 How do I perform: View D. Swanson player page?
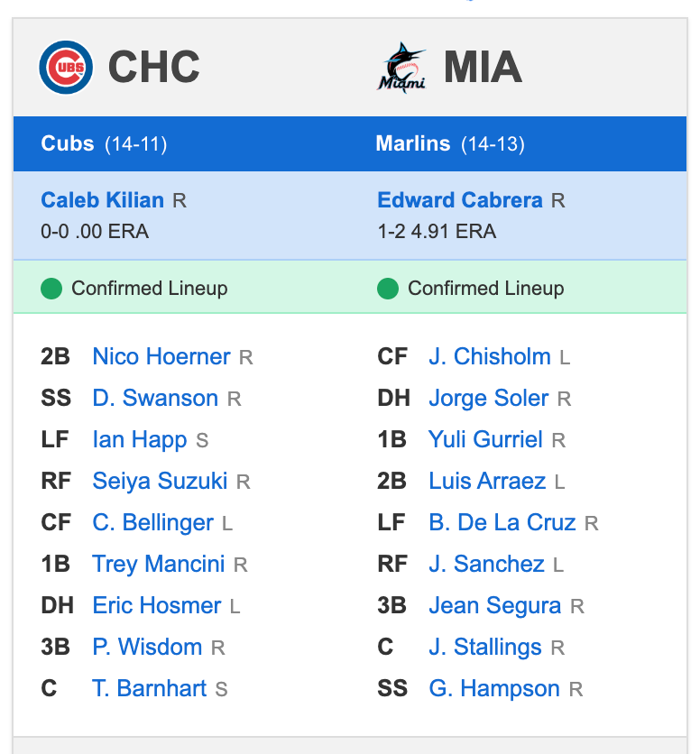tap(155, 398)
